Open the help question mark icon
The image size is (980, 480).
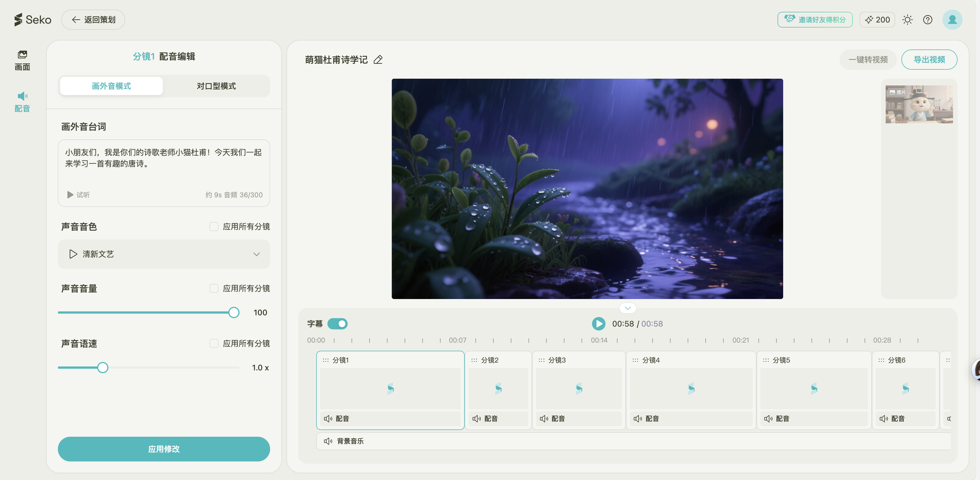tap(927, 19)
